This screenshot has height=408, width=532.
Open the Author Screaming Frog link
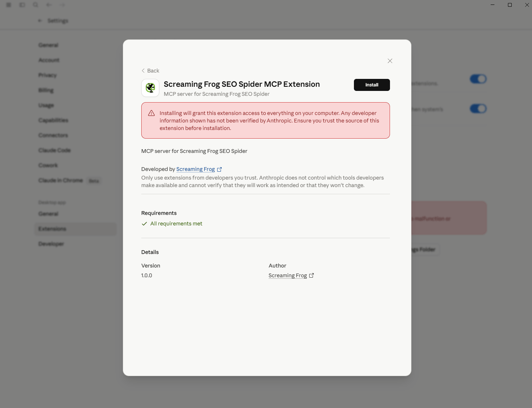[x=288, y=275]
